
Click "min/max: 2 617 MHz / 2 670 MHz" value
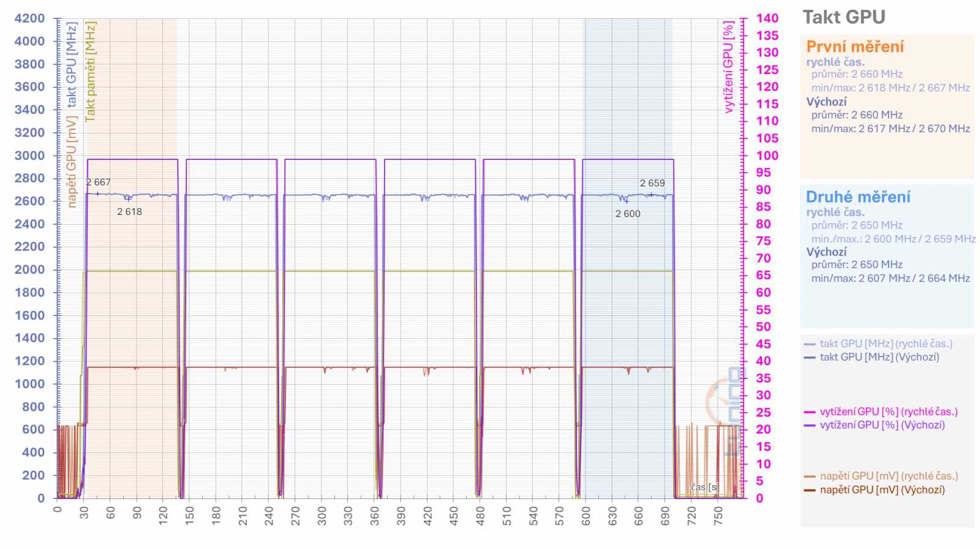(891, 129)
